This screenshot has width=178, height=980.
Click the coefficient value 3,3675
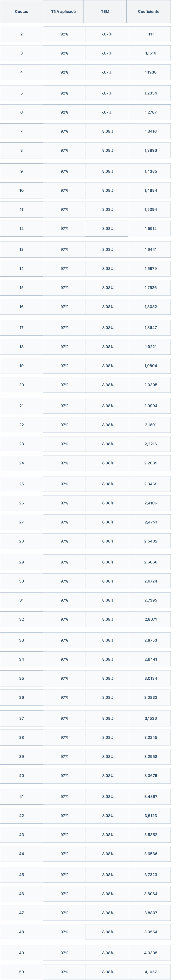click(150, 775)
